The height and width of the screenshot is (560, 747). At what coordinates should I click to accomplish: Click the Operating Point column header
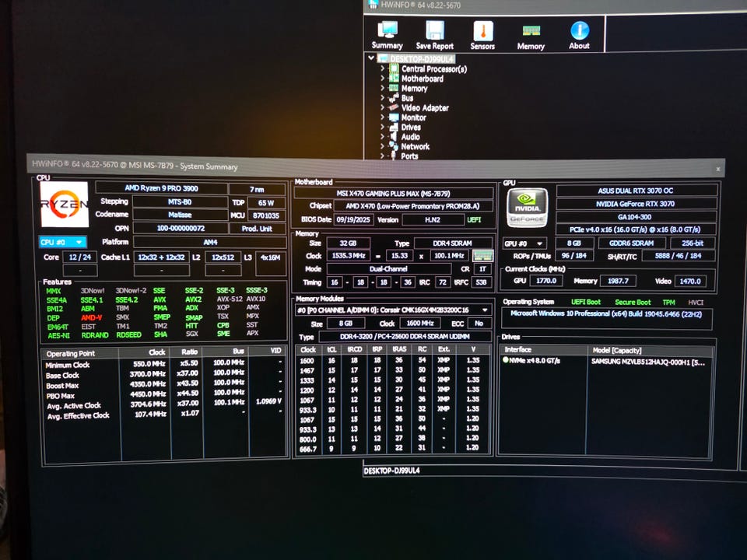point(79,353)
